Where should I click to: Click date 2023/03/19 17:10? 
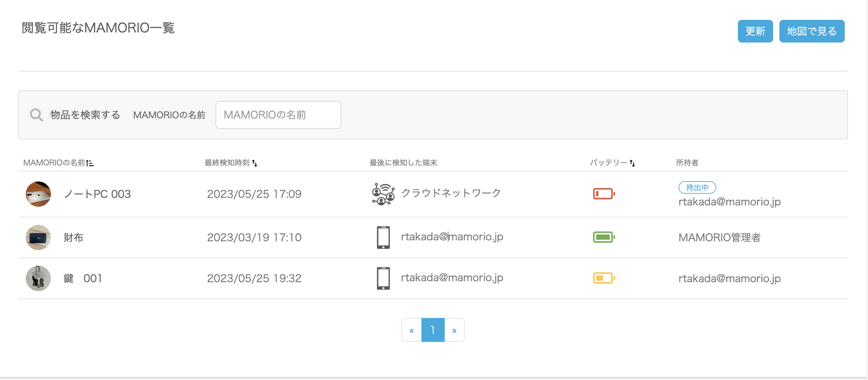click(254, 238)
